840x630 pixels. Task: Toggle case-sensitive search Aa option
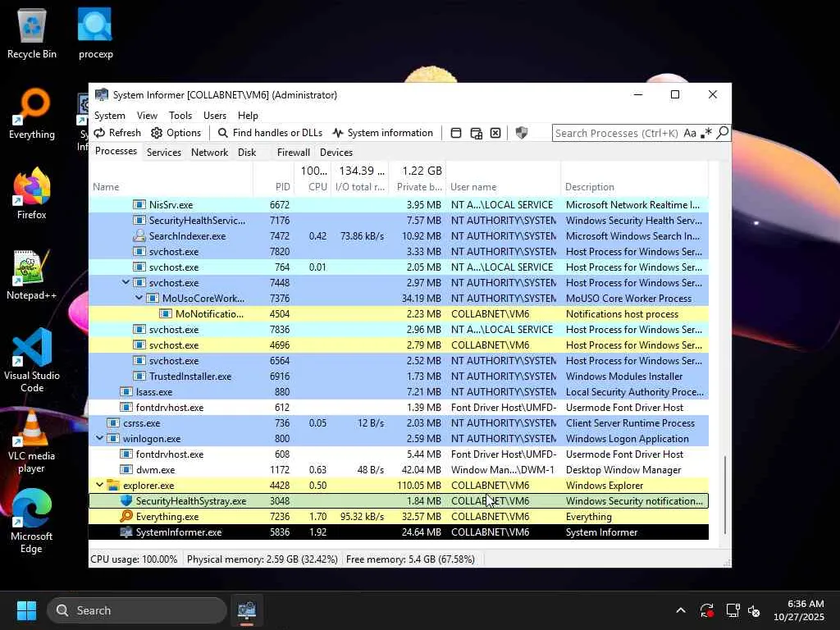(690, 133)
